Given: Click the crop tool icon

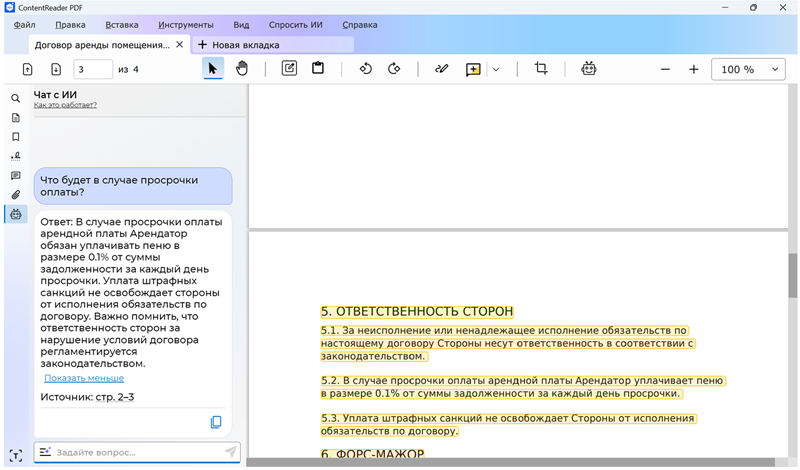Looking at the screenshot, I should [x=541, y=69].
